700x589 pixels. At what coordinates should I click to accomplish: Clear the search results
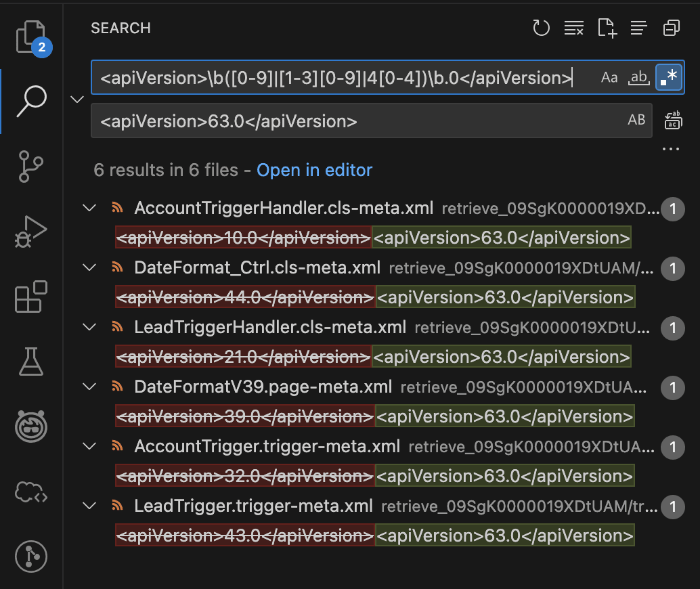(x=574, y=28)
